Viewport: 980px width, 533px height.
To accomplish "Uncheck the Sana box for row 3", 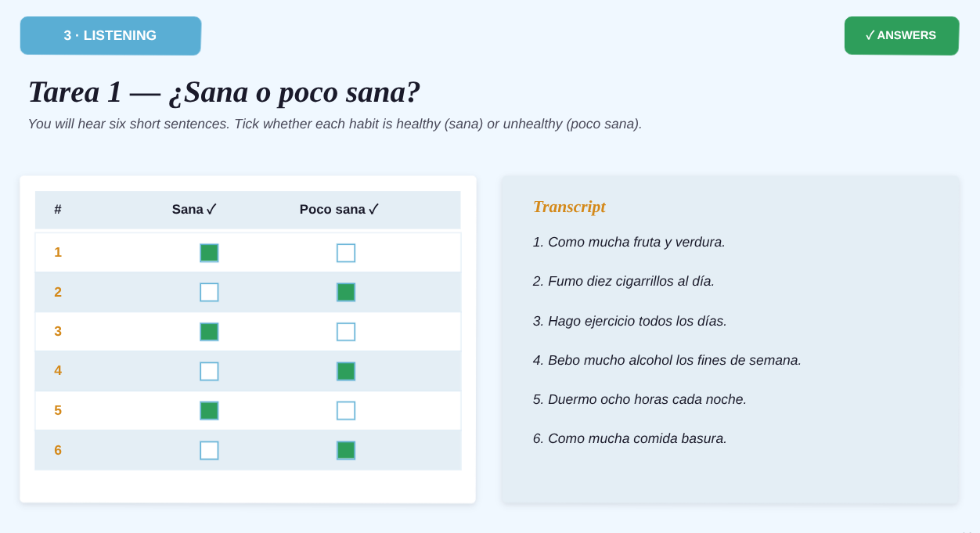I will pos(209,332).
